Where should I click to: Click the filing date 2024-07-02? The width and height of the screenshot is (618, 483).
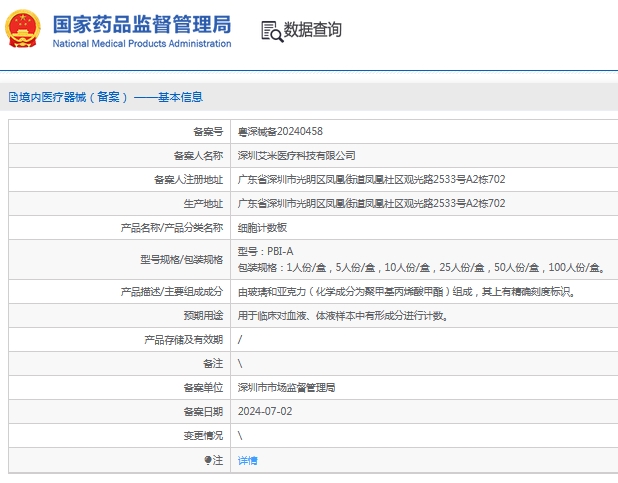(265, 412)
